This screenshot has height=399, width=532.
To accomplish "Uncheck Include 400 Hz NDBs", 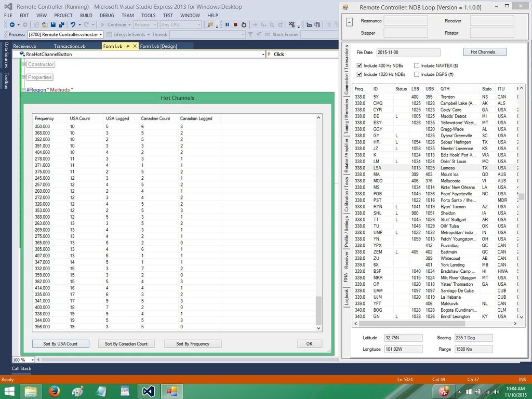I will point(360,65).
